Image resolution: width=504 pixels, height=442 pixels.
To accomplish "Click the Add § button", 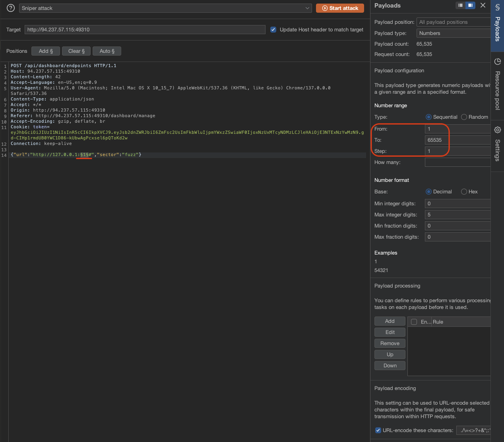I will pyautogui.click(x=46, y=51).
